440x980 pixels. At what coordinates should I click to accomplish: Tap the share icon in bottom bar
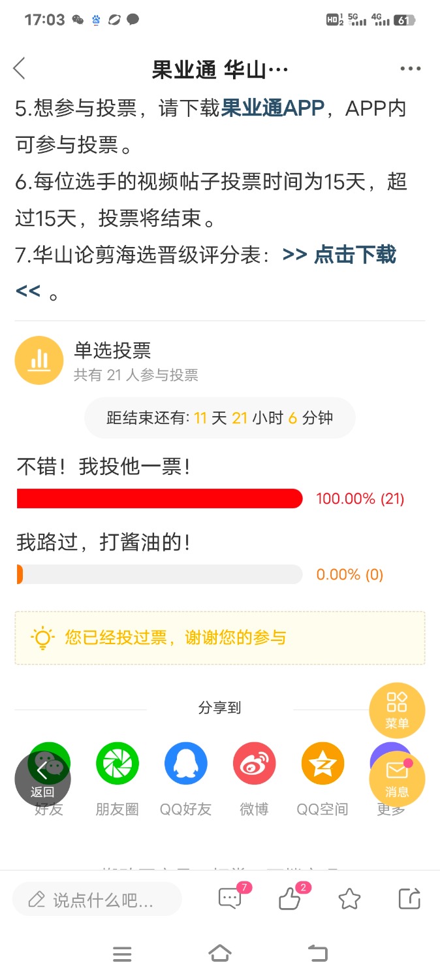409,899
